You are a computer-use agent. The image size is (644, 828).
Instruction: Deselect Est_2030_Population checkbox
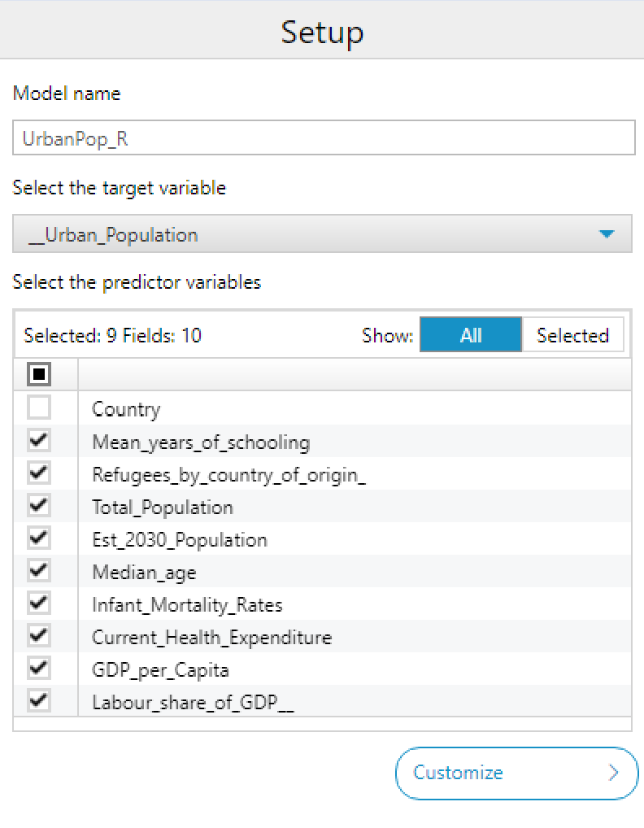tap(39, 539)
